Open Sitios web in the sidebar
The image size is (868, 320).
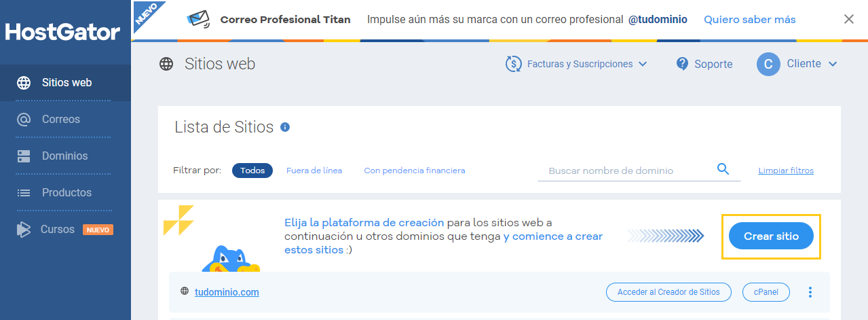(66, 83)
